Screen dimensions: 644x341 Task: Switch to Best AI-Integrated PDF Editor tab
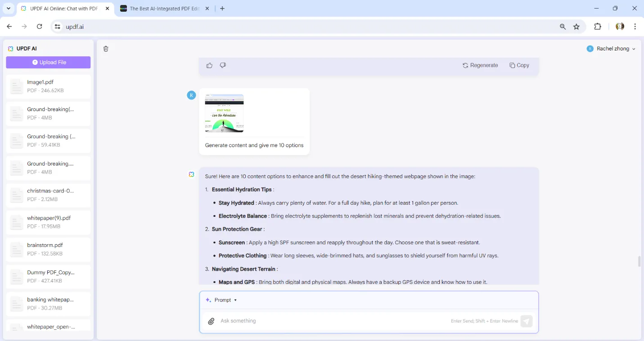pos(164,9)
